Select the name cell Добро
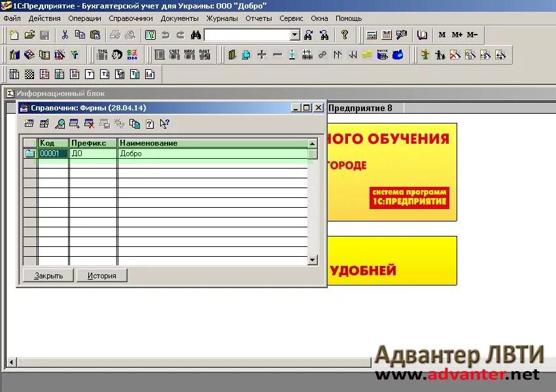556x392 pixels. coord(213,154)
